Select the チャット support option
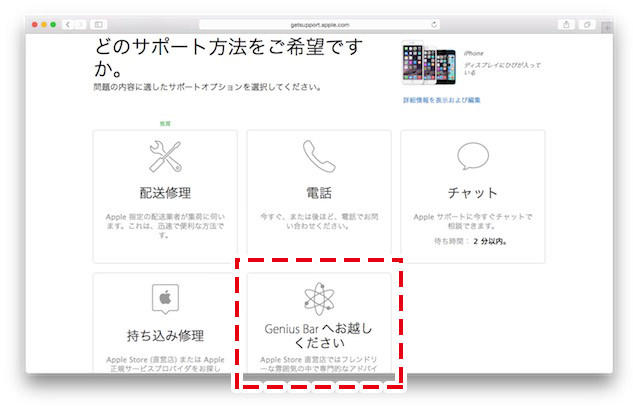 (473, 197)
